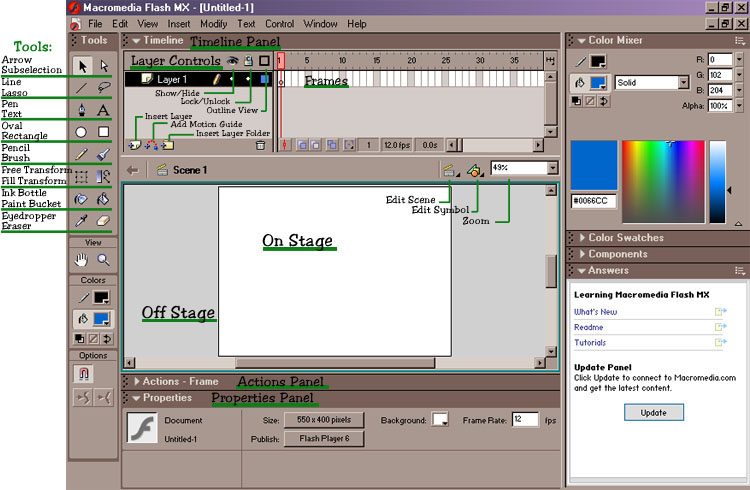Click the Frame Rate input field
750x490 pixels.
click(x=525, y=420)
